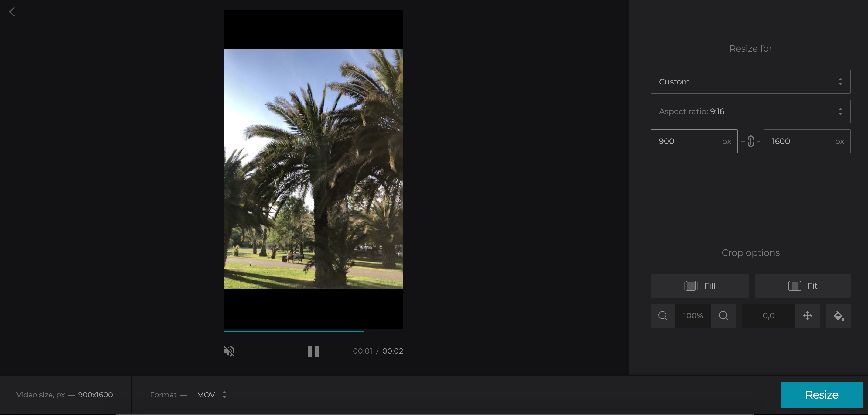Click on the palm tree video preview
This screenshot has height=415, width=868.
click(x=313, y=169)
